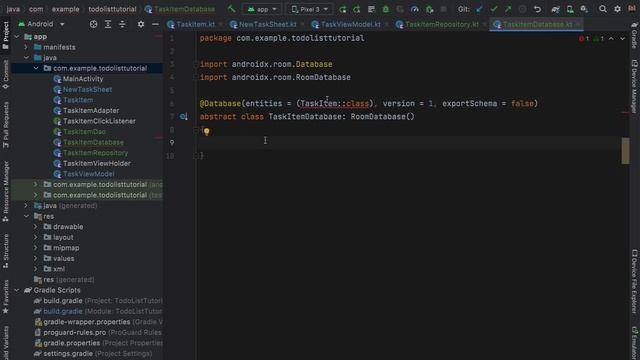The width and height of the screenshot is (640, 360).
Task: Open Project panel options gear
Action: [x=141, y=24]
